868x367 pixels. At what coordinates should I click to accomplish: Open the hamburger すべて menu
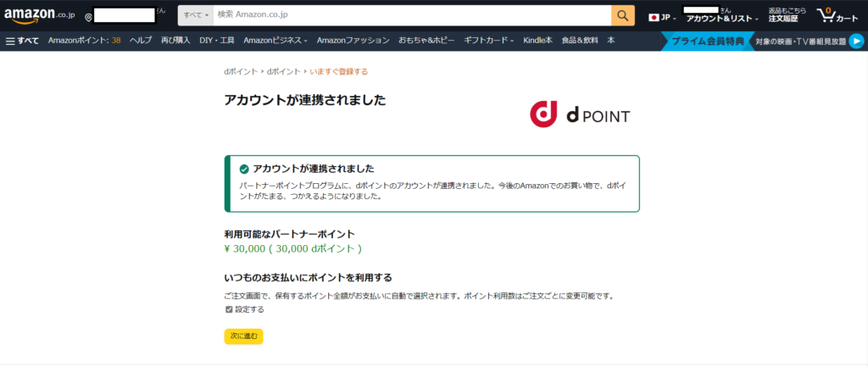point(23,41)
